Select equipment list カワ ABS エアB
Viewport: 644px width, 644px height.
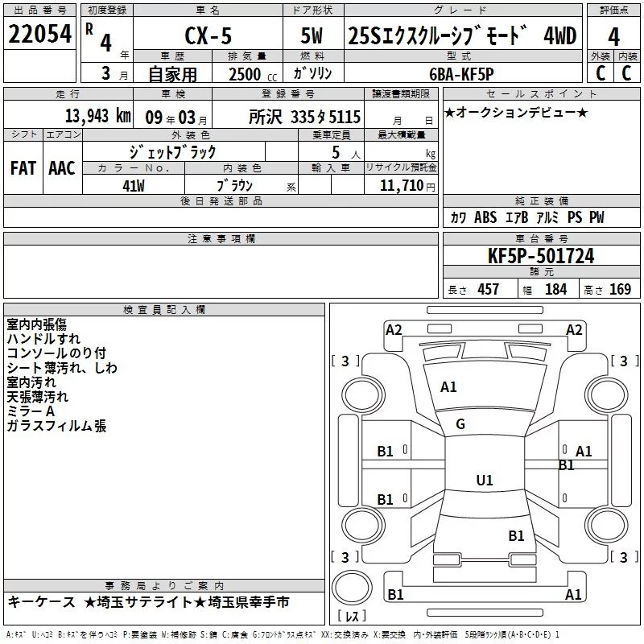pyautogui.click(x=489, y=217)
